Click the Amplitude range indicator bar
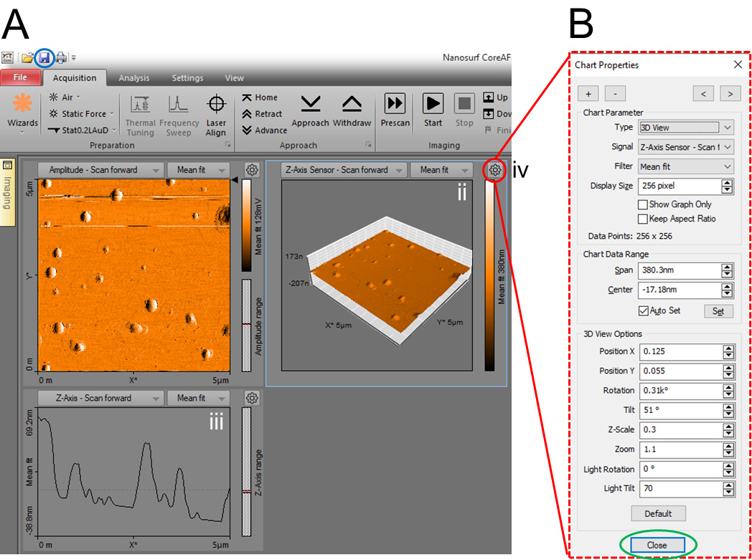Image resolution: width=752 pixels, height=560 pixels. click(x=247, y=326)
